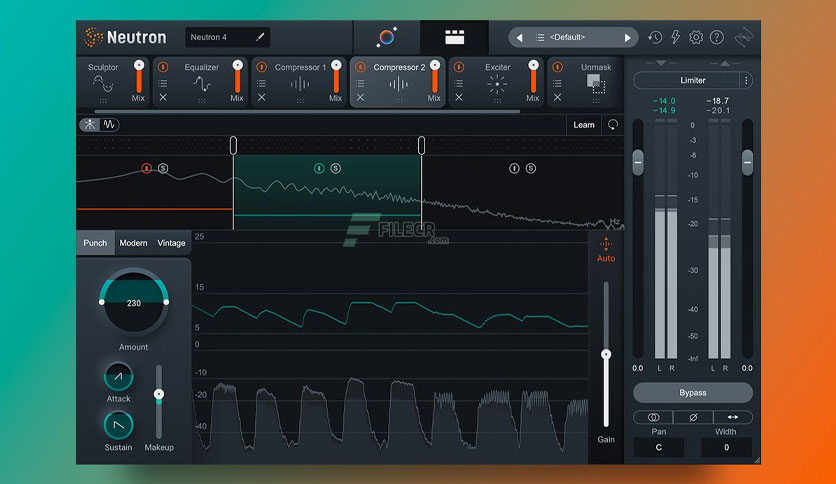Viewport: 836px width, 484px height.
Task: Click the Auto gain crosshair icon
Action: click(x=606, y=244)
